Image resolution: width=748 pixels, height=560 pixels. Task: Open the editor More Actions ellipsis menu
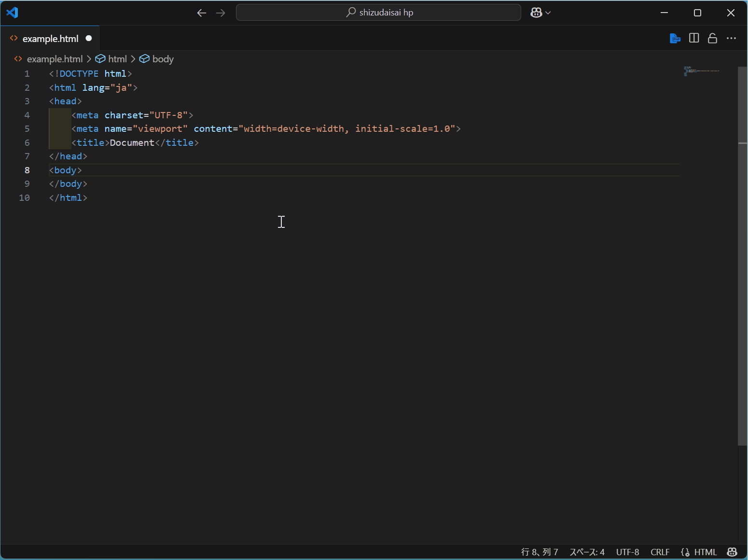coord(731,38)
